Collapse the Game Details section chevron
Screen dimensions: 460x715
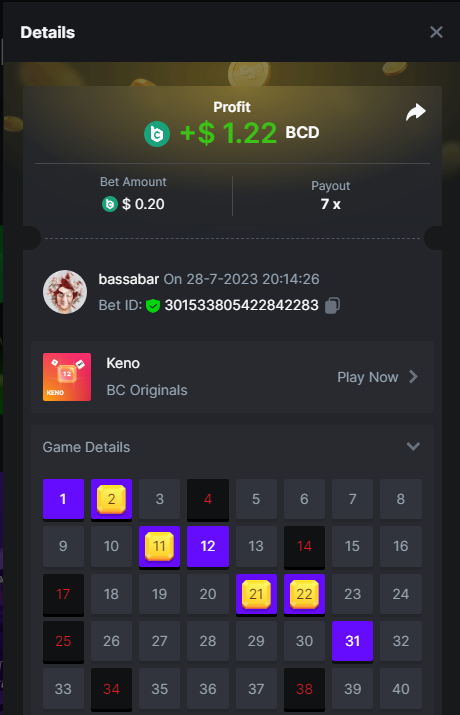(413, 446)
